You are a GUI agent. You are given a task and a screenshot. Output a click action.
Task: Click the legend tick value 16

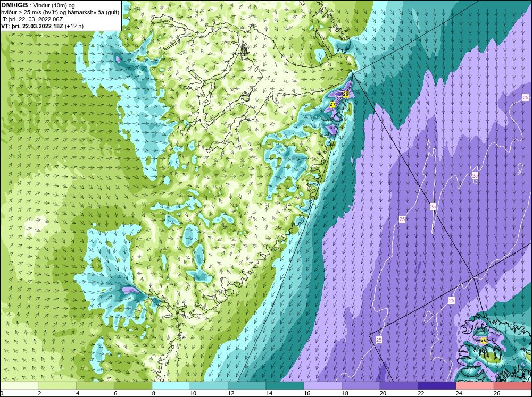point(307,393)
